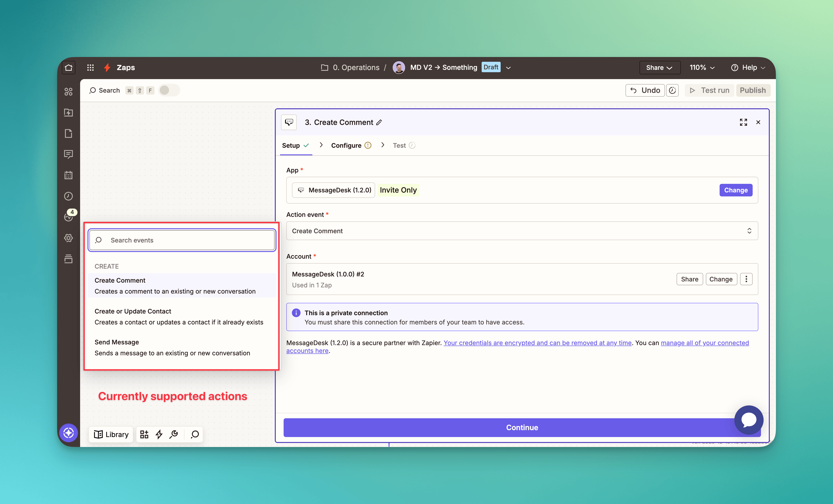The width and height of the screenshot is (833, 504).
Task: Click the purple Change app button
Action: pyautogui.click(x=736, y=190)
